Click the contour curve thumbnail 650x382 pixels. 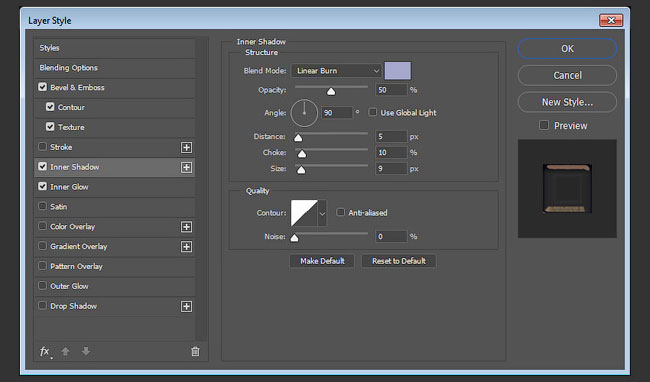click(x=304, y=213)
